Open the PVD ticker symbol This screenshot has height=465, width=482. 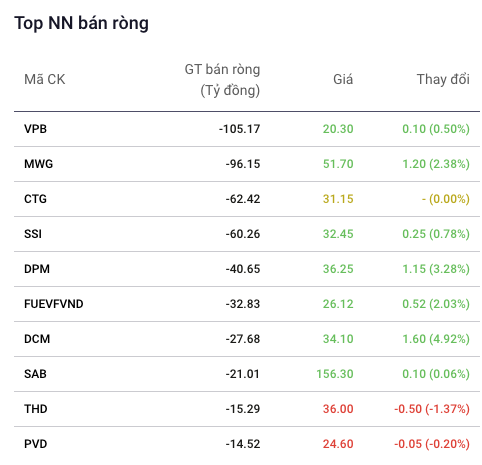coord(36,444)
